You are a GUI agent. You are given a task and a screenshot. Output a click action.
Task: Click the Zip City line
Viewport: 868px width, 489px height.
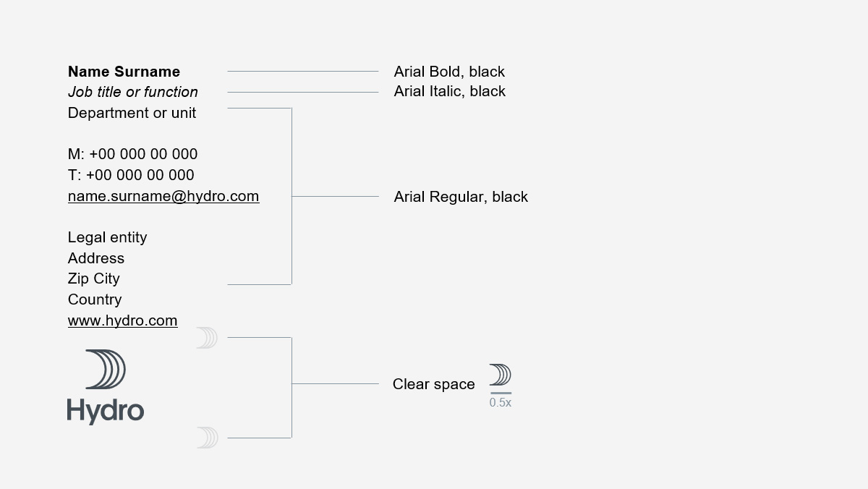point(94,278)
